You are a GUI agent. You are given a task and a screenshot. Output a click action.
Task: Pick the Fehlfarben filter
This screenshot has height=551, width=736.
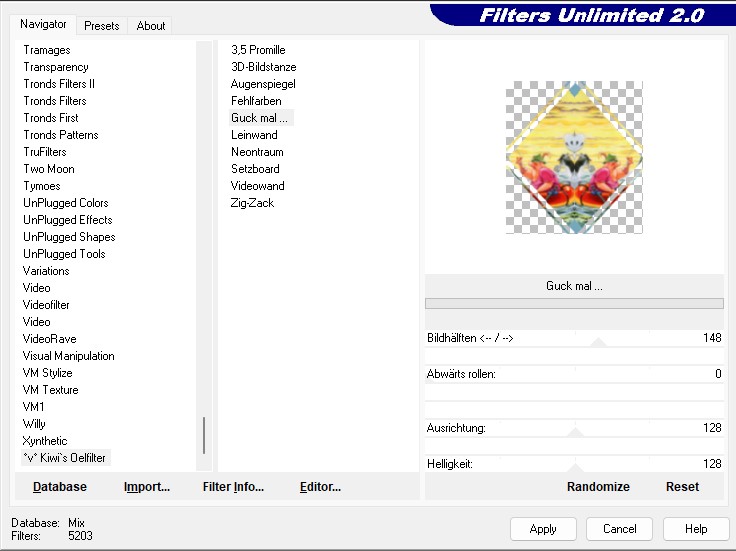tap(256, 101)
